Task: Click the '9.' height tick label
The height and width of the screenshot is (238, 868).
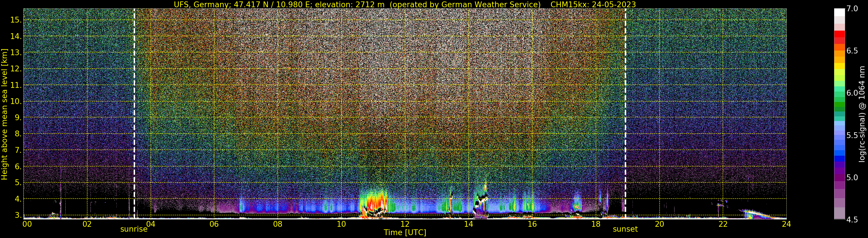Action: pyautogui.click(x=18, y=118)
